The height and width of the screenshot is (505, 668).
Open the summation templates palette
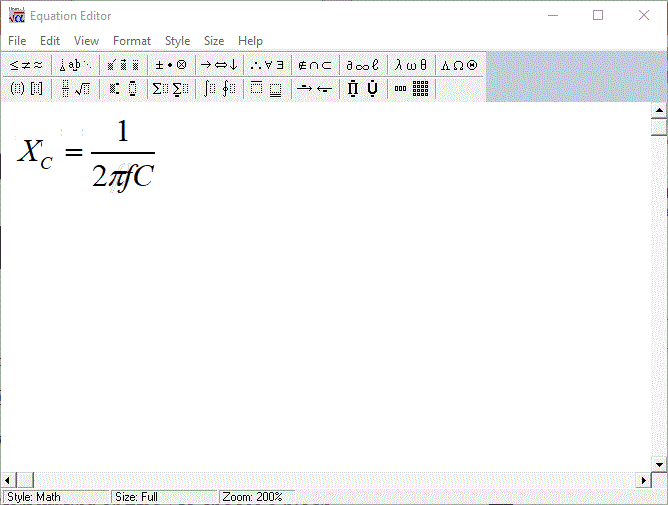click(170, 89)
